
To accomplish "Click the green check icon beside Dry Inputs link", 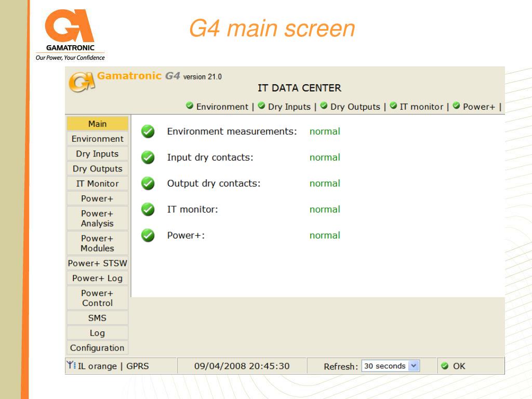I will coord(261,105).
